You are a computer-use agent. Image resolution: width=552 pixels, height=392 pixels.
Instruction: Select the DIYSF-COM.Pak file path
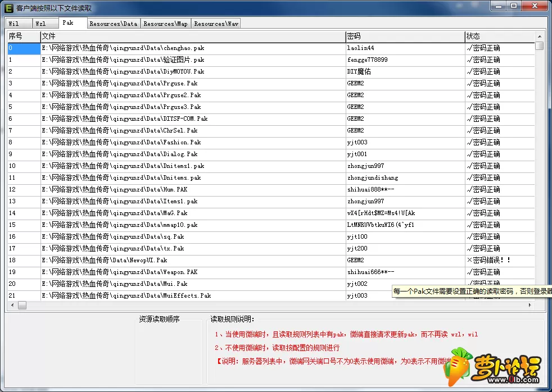tap(125, 119)
